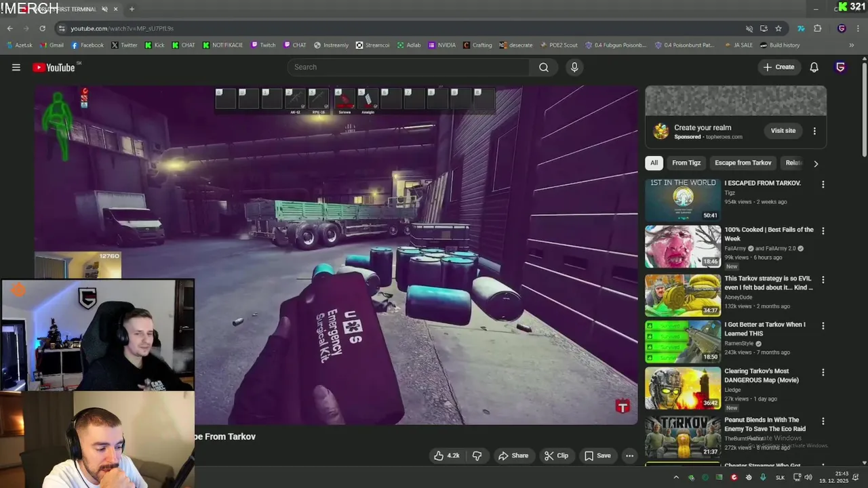The image size is (868, 488).
Task: Open options menu for 'I ESCAPED FROM TARKOV.'
Action: (823, 184)
